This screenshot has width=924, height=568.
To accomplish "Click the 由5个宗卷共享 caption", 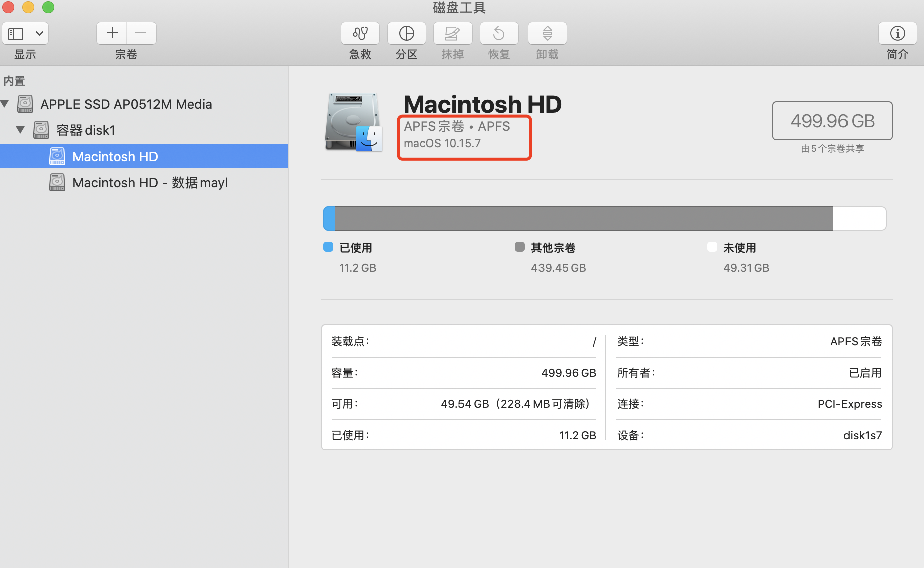I will coord(832,149).
